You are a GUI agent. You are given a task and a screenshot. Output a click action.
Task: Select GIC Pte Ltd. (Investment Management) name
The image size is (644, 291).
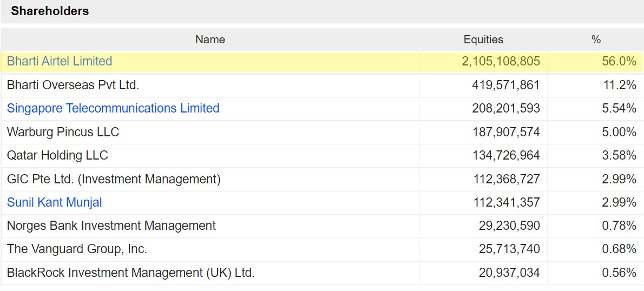(114, 179)
